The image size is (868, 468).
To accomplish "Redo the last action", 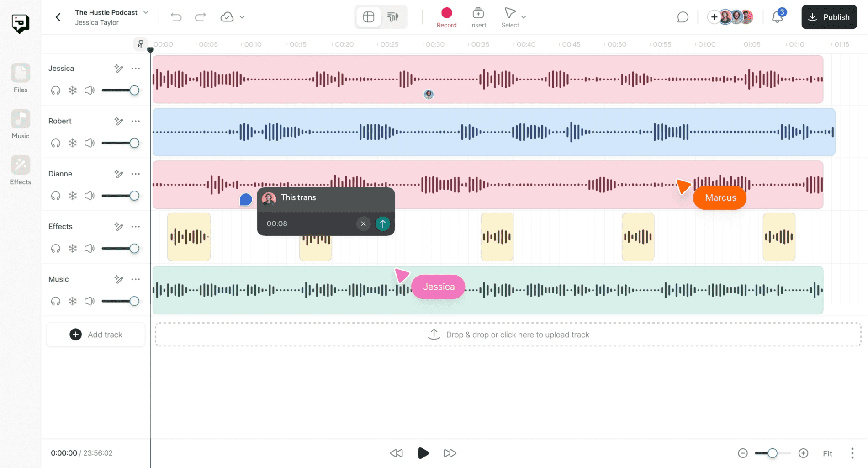I will [x=201, y=17].
